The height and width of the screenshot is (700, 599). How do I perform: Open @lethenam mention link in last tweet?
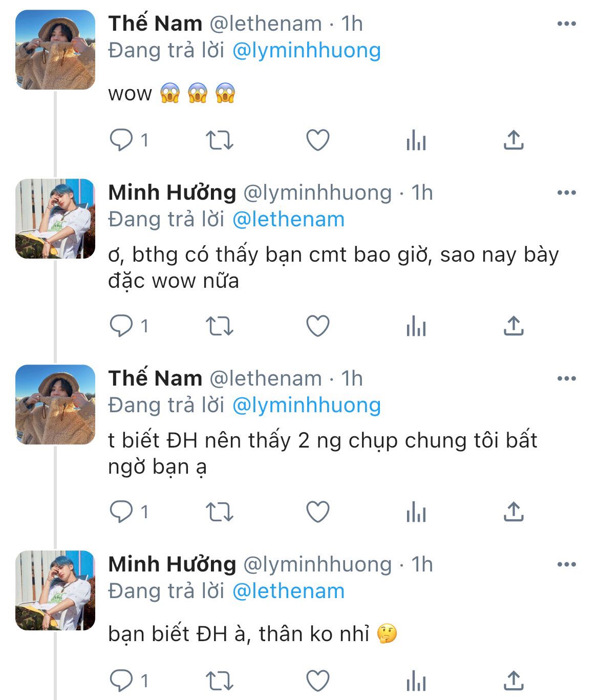point(288,591)
